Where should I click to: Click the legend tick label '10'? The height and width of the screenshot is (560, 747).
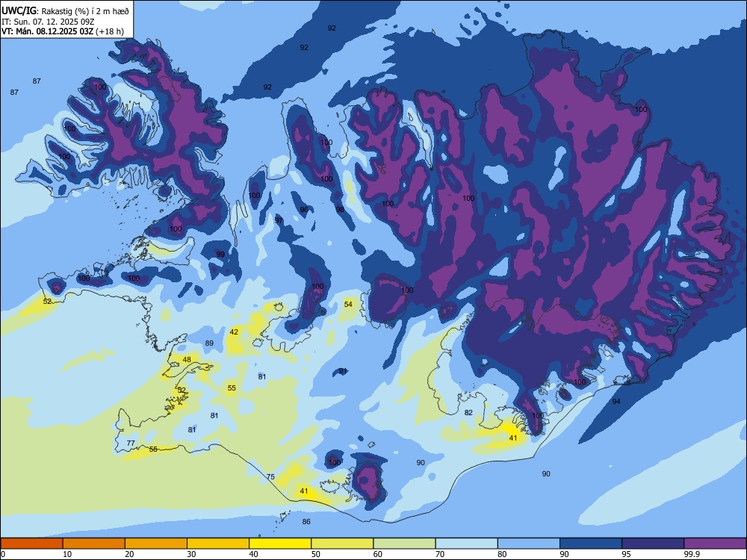[x=67, y=554]
